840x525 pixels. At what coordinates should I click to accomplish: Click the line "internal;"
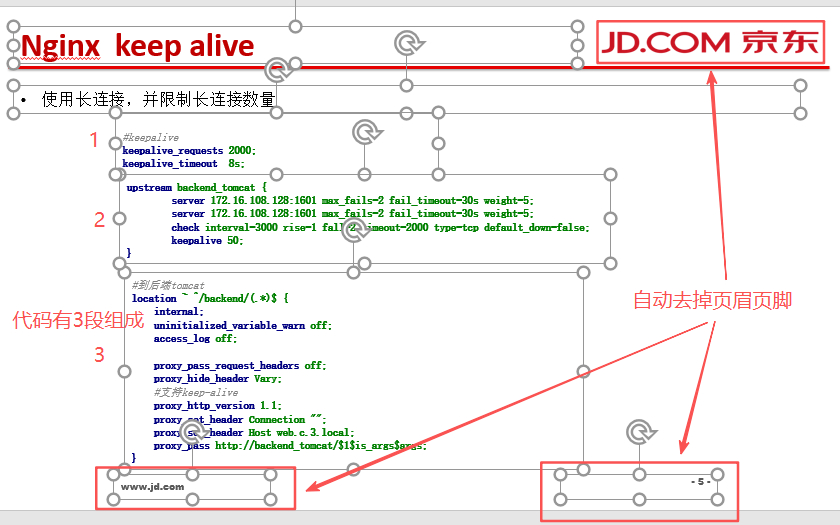(179, 312)
